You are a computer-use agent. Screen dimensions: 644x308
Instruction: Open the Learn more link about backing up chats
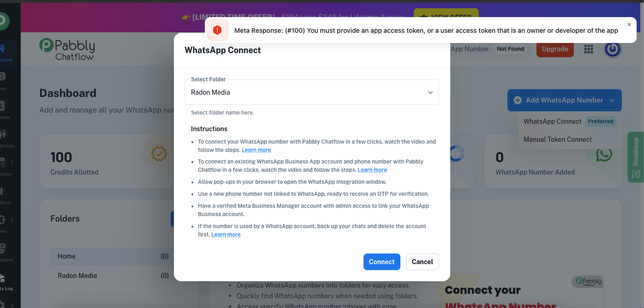point(226,235)
